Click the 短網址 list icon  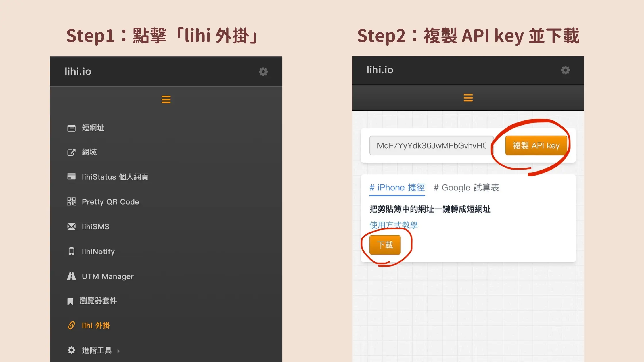71,128
